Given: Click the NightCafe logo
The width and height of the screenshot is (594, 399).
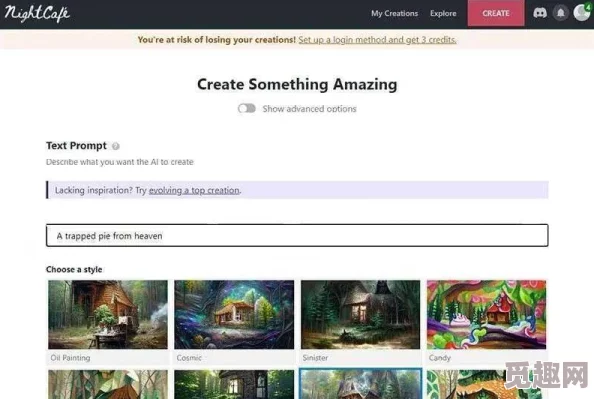Looking at the screenshot, I should click(x=37, y=14).
